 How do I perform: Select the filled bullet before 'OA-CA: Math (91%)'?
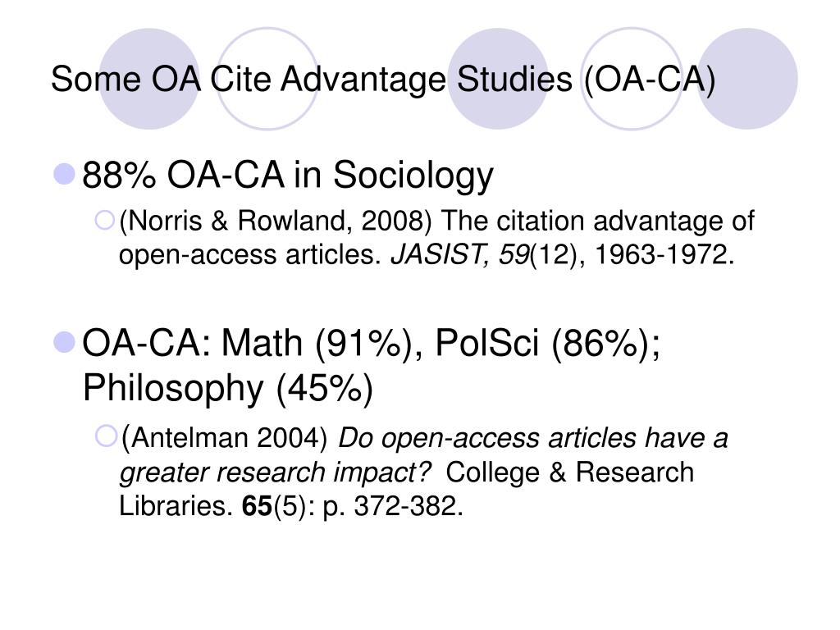(x=65, y=342)
